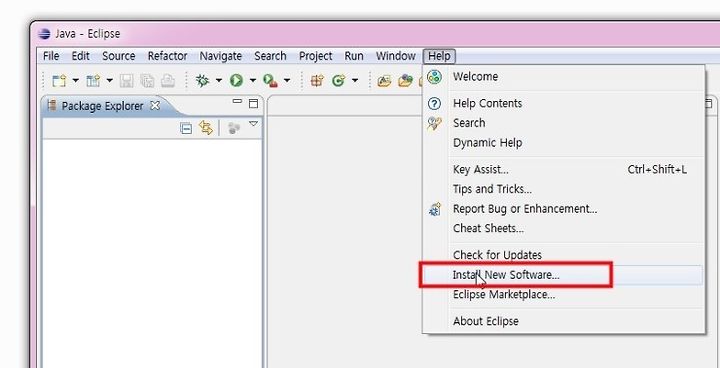Click the Save All toolbar icon

click(147, 81)
